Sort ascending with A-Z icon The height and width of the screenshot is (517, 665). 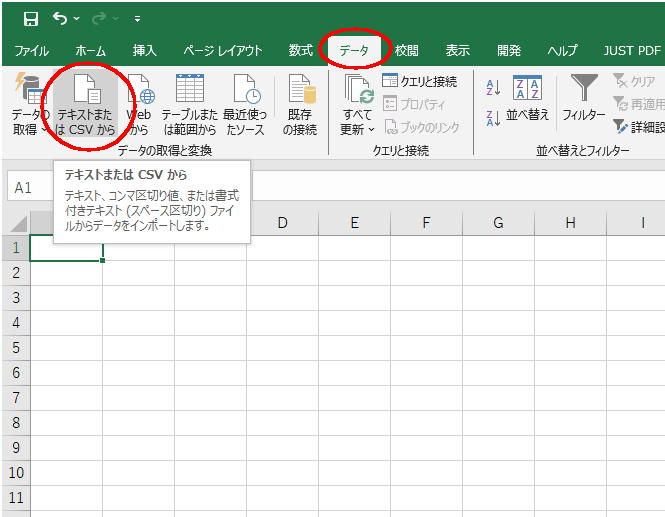(493, 87)
